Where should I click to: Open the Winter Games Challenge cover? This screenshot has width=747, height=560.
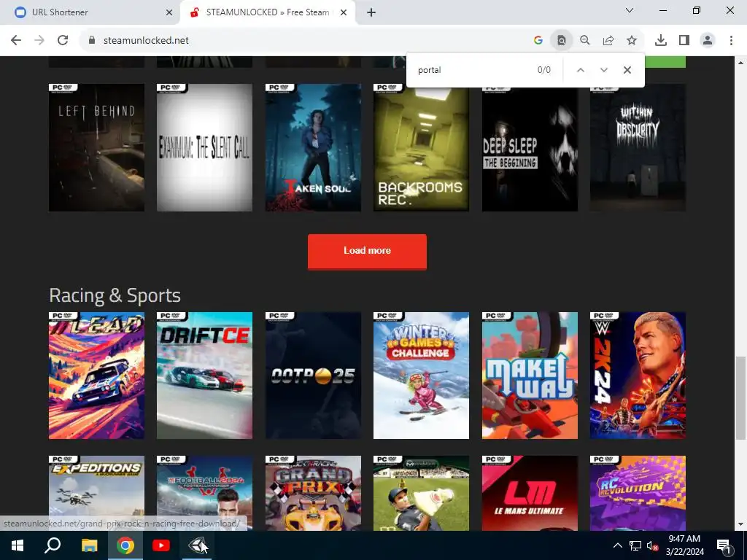pos(421,376)
